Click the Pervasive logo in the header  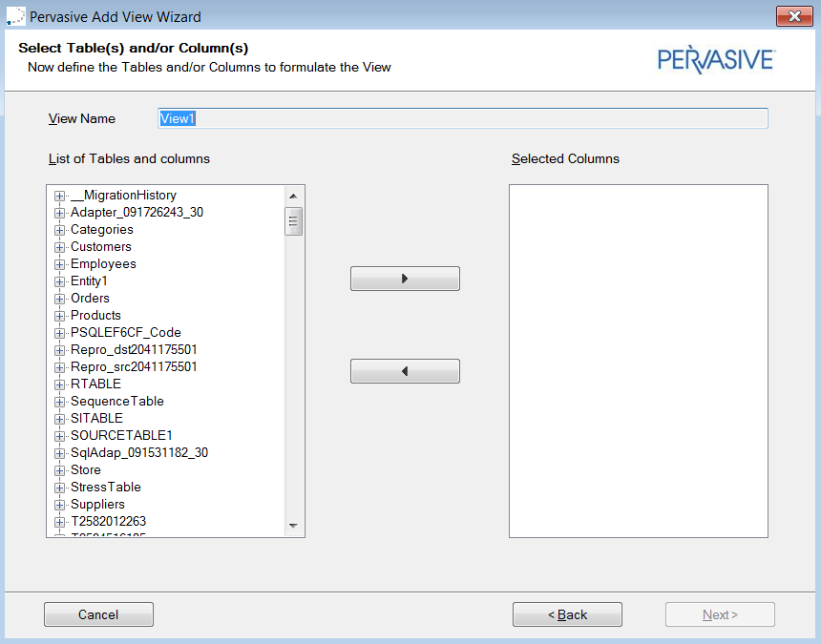click(716, 60)
